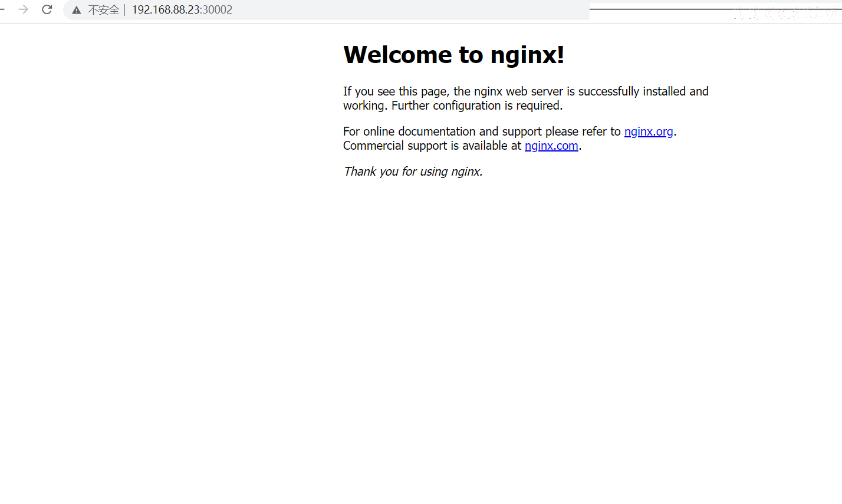The height and width of the screenshot is (504, 842).
Task: Open the nginx.org documentation link
Action: click(649, 131)
